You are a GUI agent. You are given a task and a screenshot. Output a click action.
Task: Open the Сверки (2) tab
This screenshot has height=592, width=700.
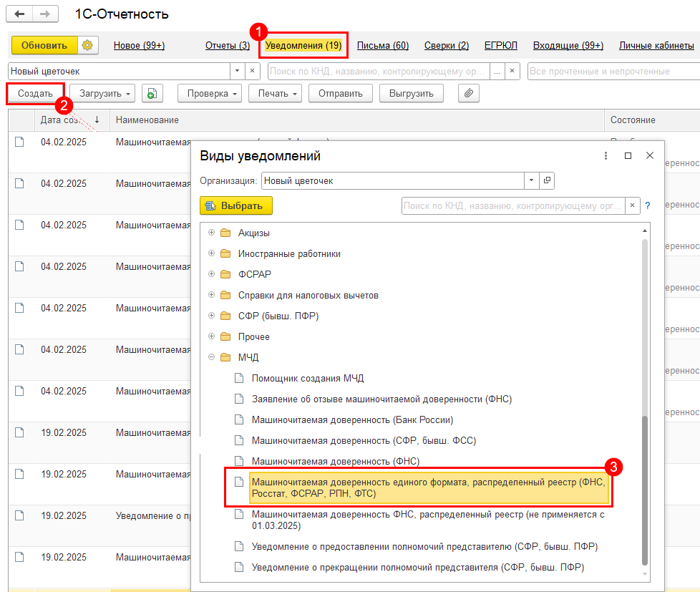447,45
